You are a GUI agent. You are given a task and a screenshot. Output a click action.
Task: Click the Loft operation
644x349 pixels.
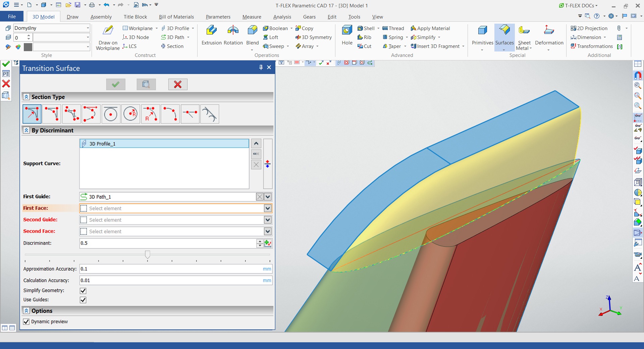click(x=271, y=37)
